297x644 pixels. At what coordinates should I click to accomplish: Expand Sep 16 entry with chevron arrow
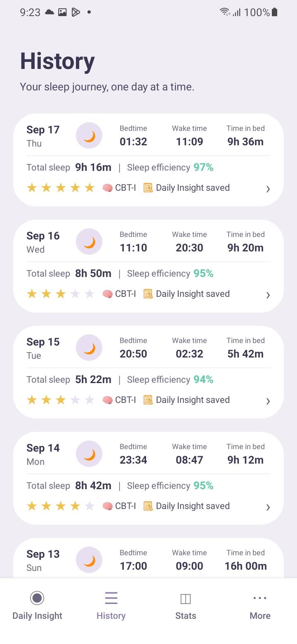268,295
